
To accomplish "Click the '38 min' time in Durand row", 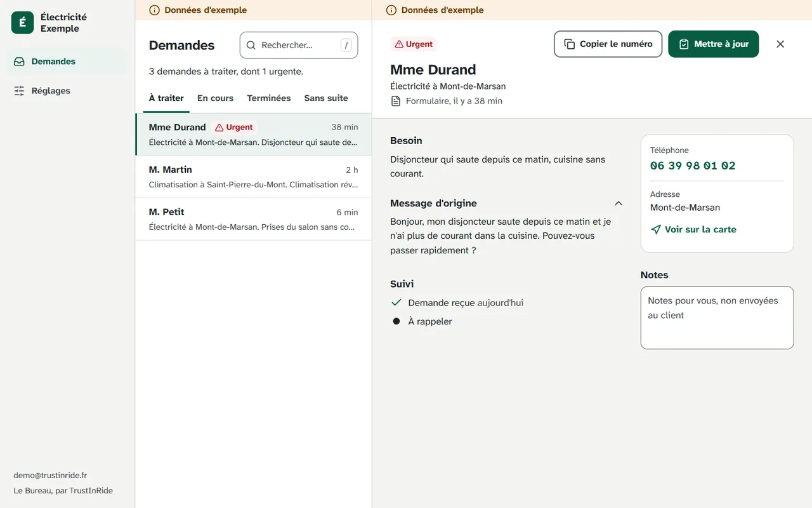I will 344,127.
